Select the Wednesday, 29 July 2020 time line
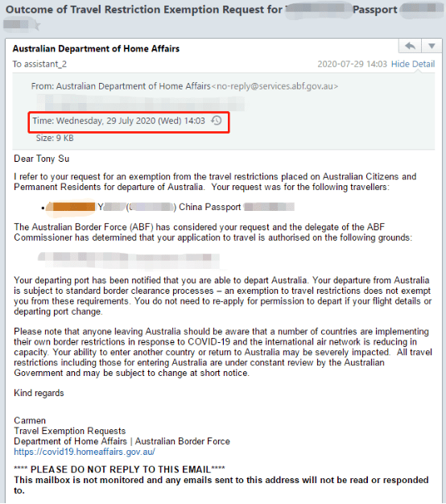This screenshot has height=504, width=446. click(118, 121)
